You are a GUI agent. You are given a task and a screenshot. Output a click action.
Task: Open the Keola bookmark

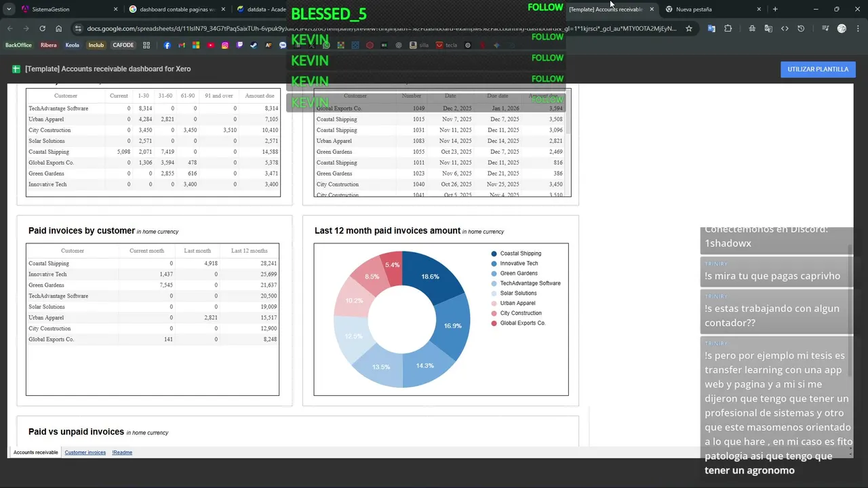(73, 45)
